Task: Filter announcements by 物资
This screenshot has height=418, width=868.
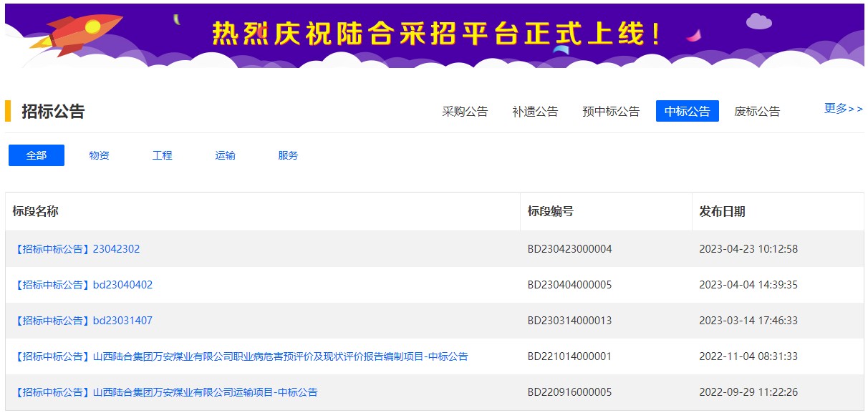Action: click(99, 155)
